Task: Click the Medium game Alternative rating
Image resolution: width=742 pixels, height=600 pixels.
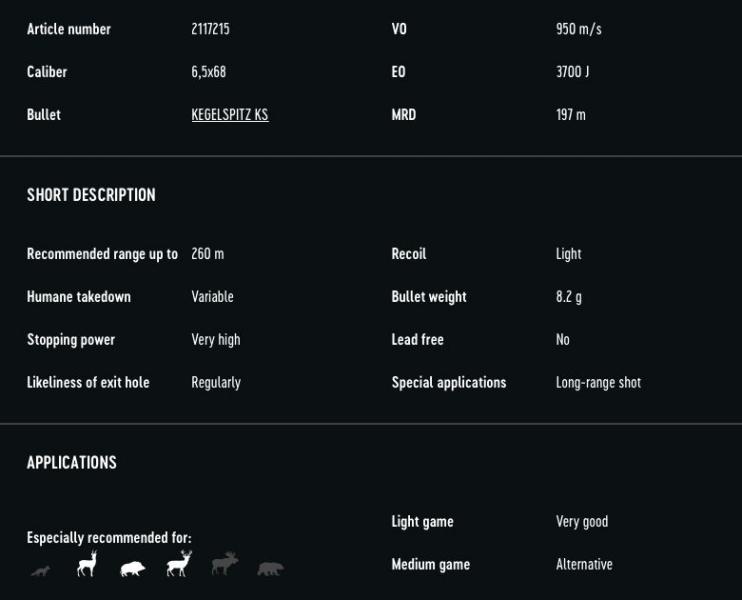Action: (584, 564)
